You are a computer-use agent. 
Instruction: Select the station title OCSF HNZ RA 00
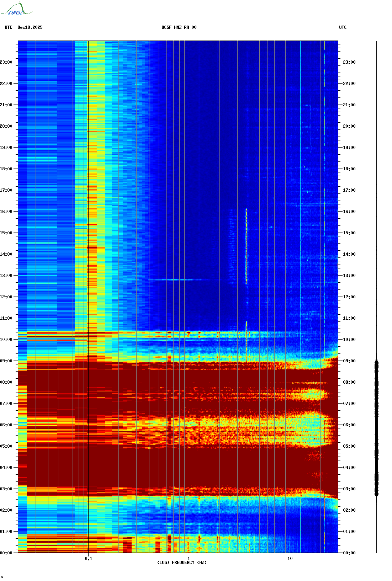(x=179, y=27)
